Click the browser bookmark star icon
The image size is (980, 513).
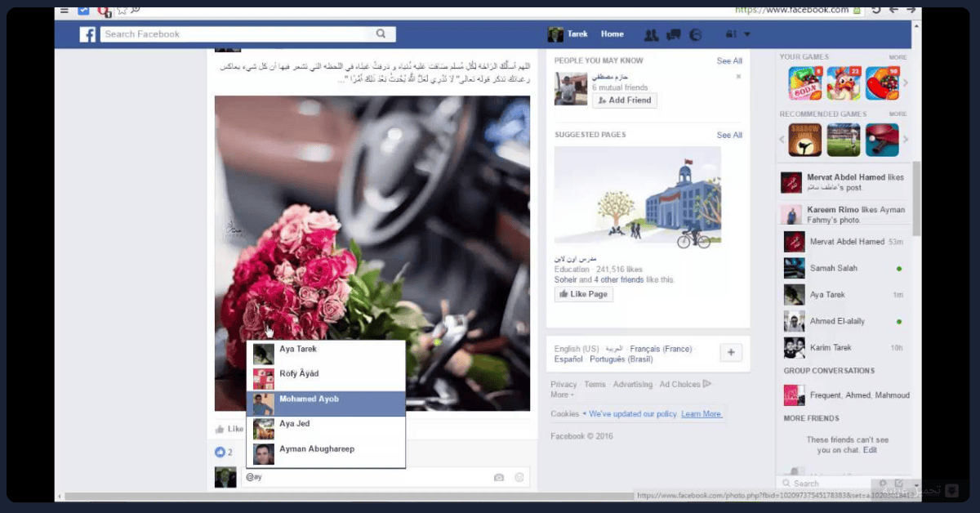[122, 11]
